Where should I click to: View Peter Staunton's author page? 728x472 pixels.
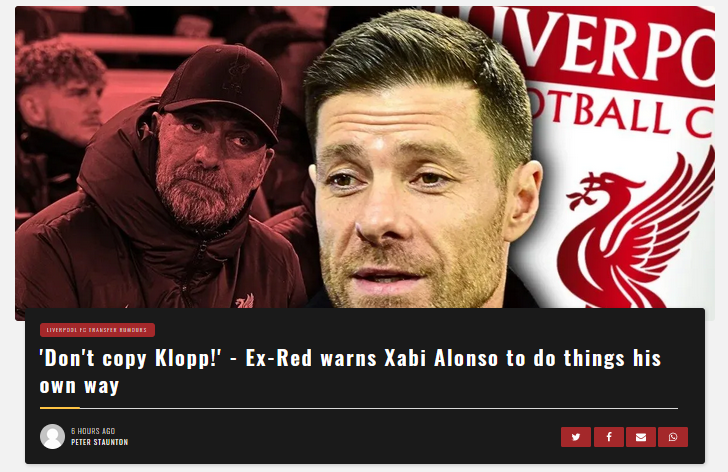point(99,442)
